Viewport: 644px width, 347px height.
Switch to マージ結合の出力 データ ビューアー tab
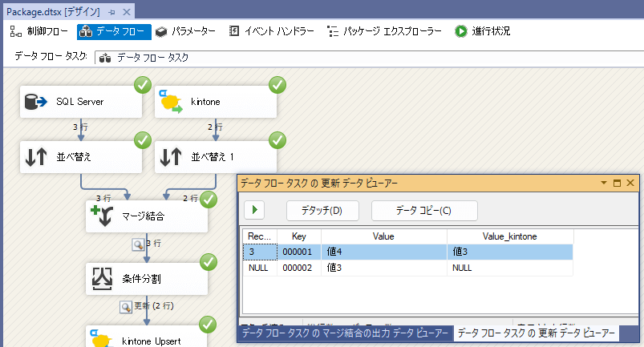point(345,333)
